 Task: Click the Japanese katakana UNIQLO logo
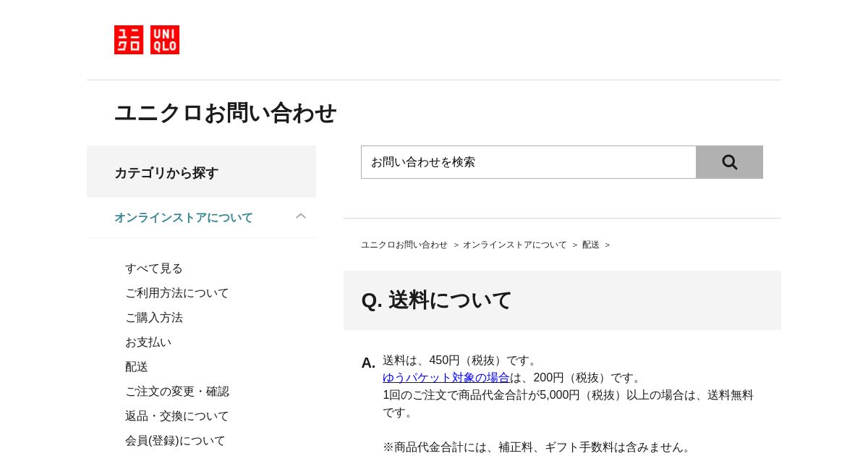[x=129, y=40]
